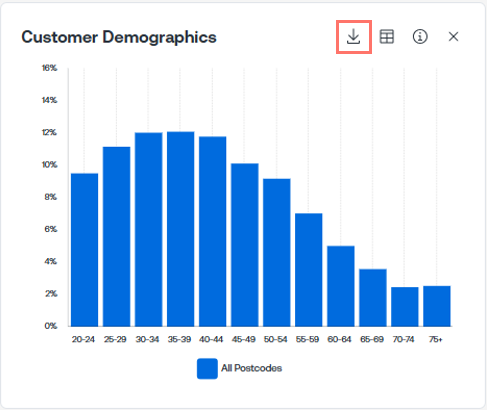This screenshot has width=487, height=410.
Task: Open the table view icon
Action: [x=387, y=37]
